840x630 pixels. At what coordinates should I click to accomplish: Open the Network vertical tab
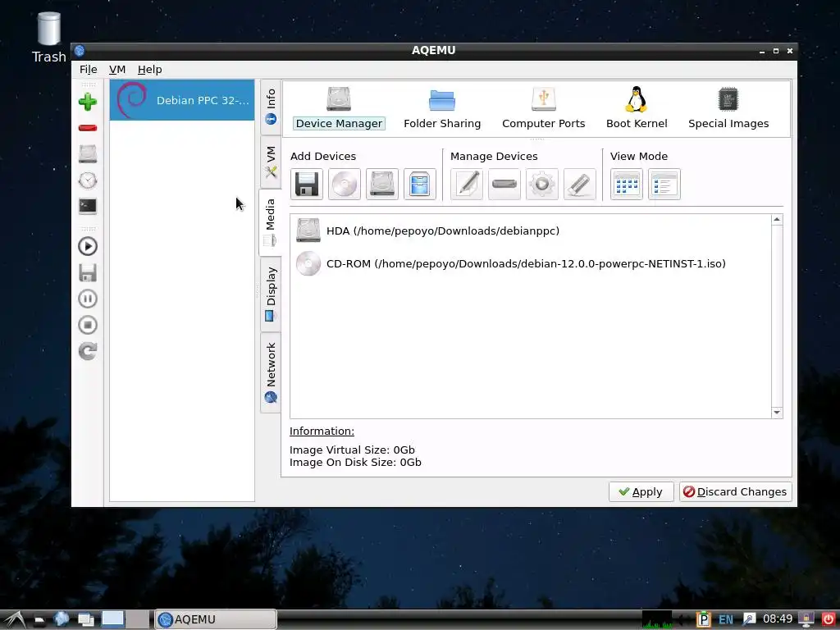[271, 373]
